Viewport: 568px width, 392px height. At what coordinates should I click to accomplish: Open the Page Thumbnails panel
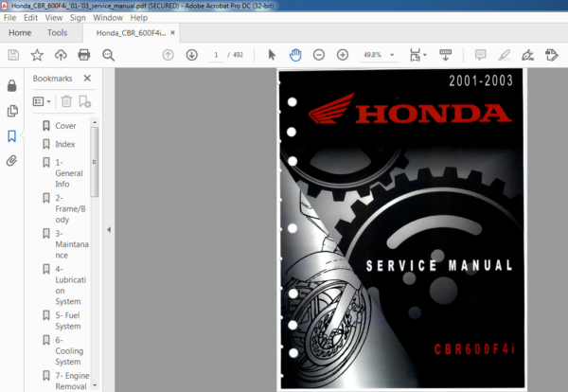pyautogui.click(x=12, y=111)
